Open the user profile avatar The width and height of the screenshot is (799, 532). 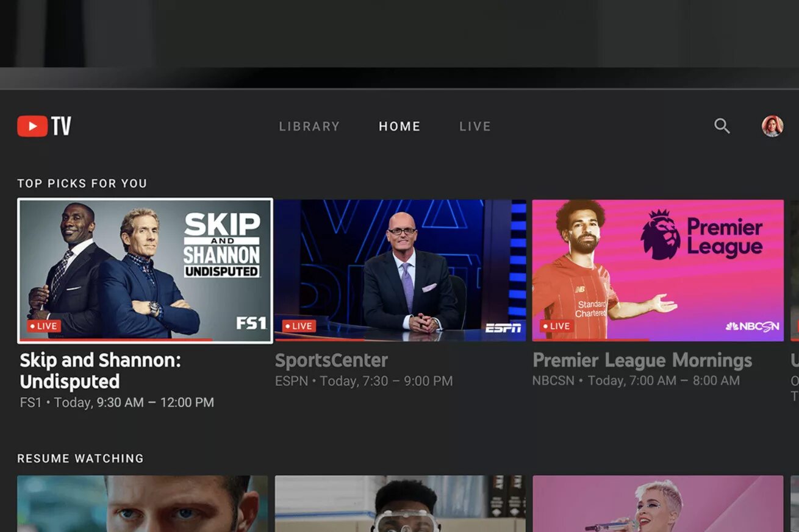pos(772,126)
